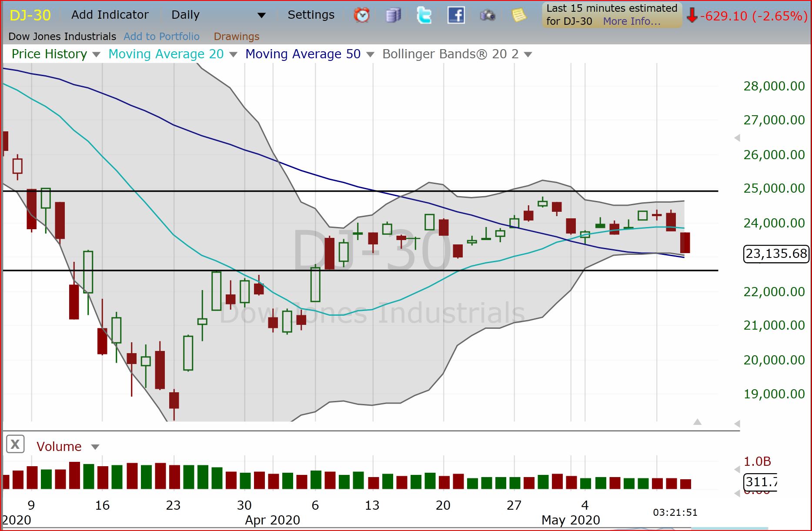This screenshot has height=531, width=812.
Task: Expand the Price History dropdown arrow
Action: coord(97,55)
